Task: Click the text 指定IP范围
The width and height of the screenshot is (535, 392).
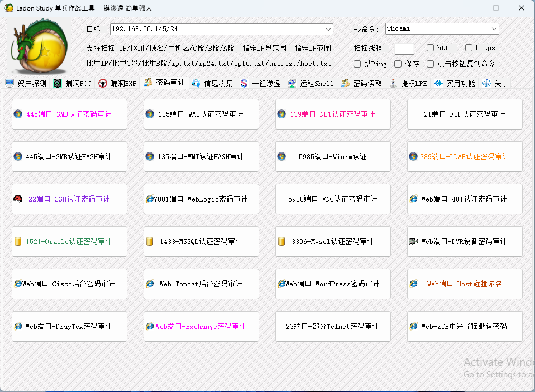Action: pyautogui.click(x=313, y=48)
